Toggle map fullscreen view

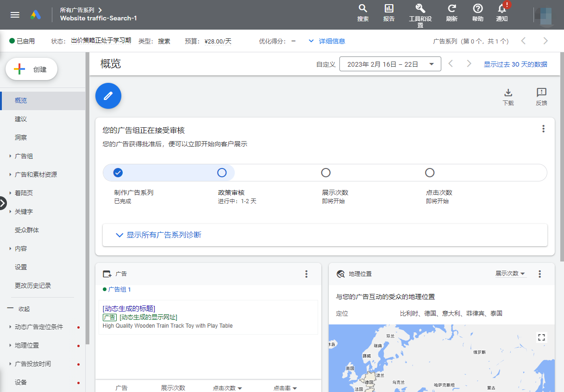pyautogui.click(x=541, y=337)
